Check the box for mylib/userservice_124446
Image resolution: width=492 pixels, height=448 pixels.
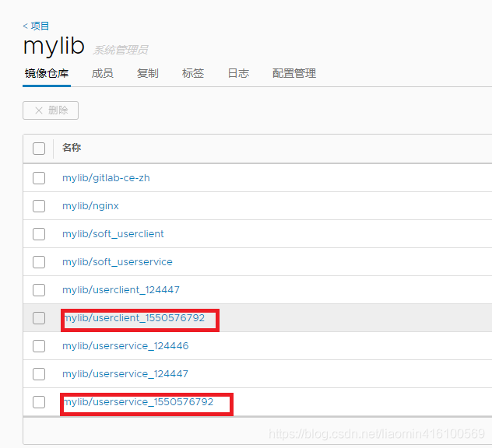39,346
